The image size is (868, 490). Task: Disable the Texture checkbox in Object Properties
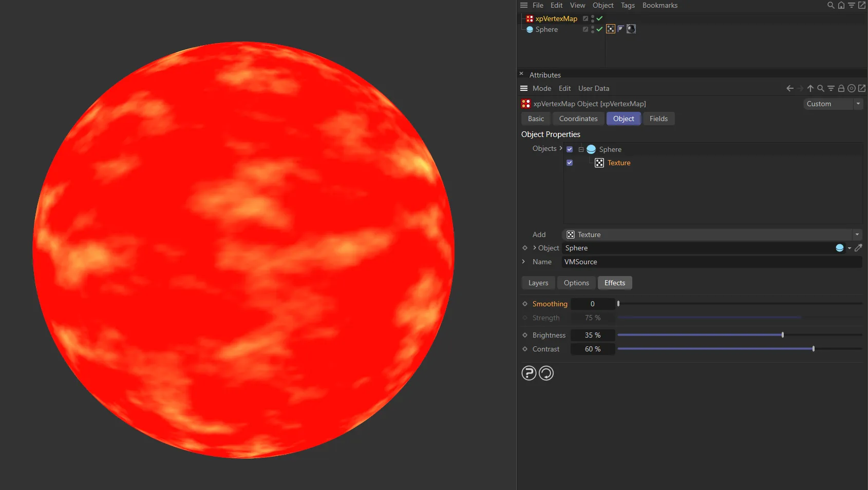coord(569,163)
